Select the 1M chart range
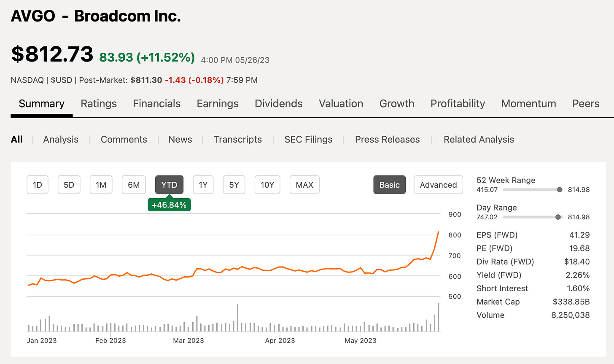Image resolution: width=614 pixels, height=364 pixels. (x=101, y=185)
